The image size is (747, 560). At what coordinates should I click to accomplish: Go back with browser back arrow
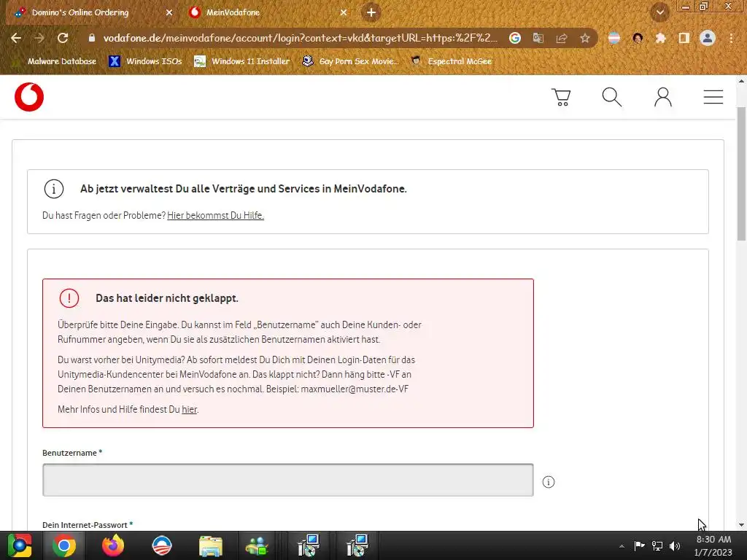[x=16, y=38]
